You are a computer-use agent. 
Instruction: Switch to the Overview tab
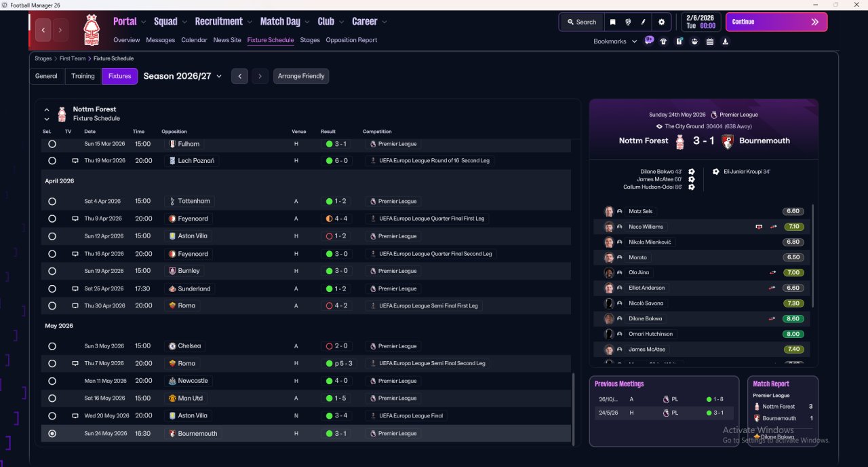tap(127, 40)
